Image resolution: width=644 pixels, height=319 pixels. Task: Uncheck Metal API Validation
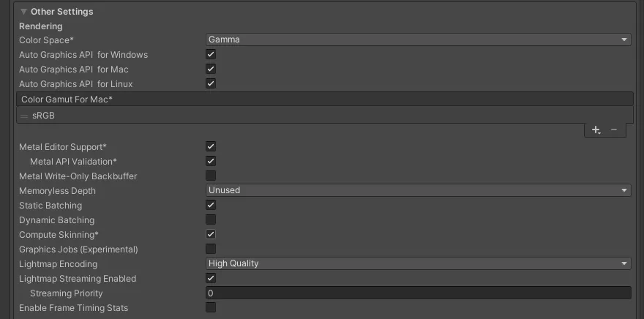[x=211, y=162]
